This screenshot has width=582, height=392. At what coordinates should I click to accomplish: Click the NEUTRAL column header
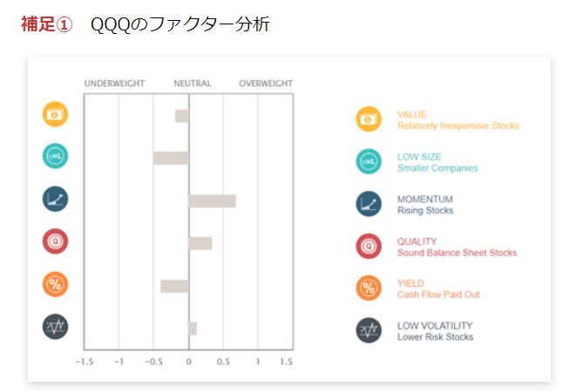(x=193, y=83)
